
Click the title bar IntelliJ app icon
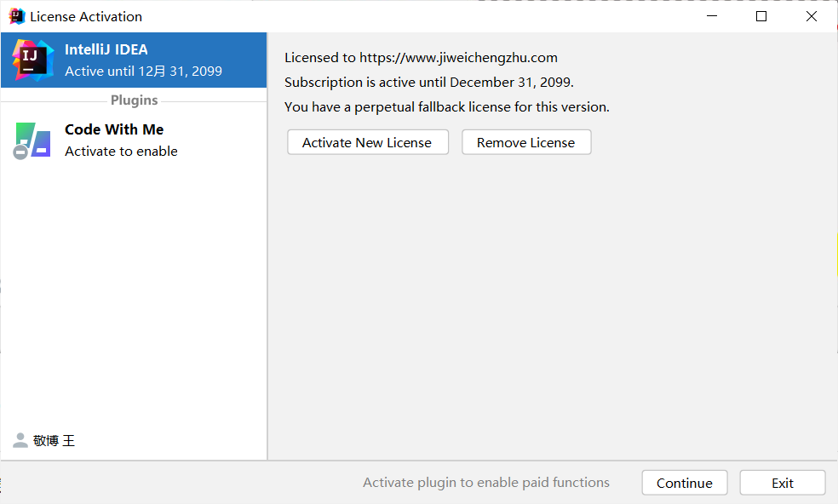point(16,16)
